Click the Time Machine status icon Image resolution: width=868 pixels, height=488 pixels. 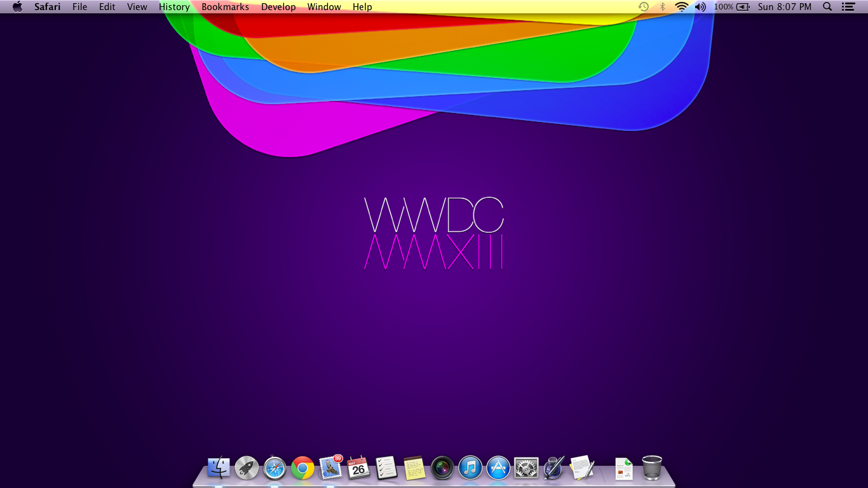(644, 7)
